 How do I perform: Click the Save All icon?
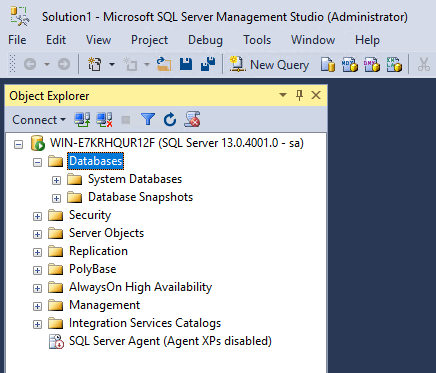click(208, 64)
